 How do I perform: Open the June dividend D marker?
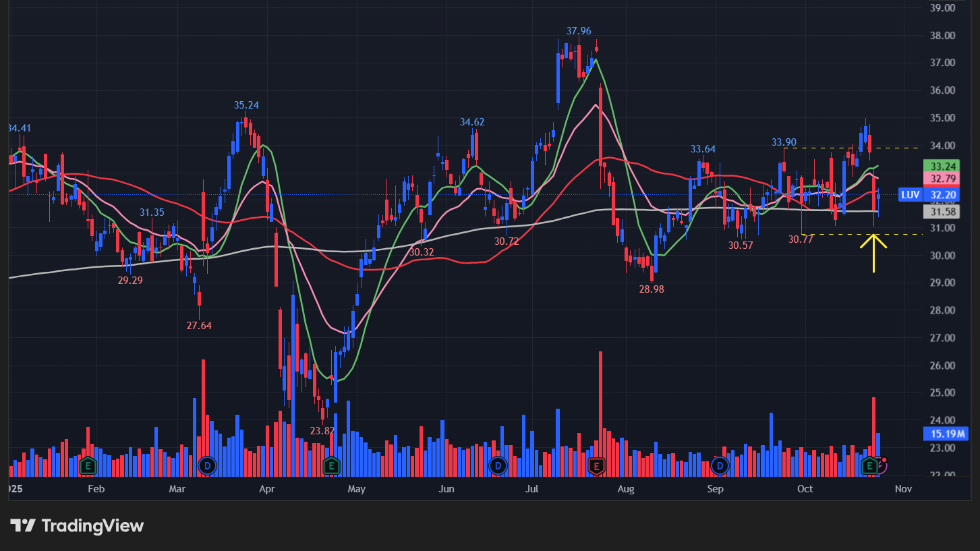[498, 465]
